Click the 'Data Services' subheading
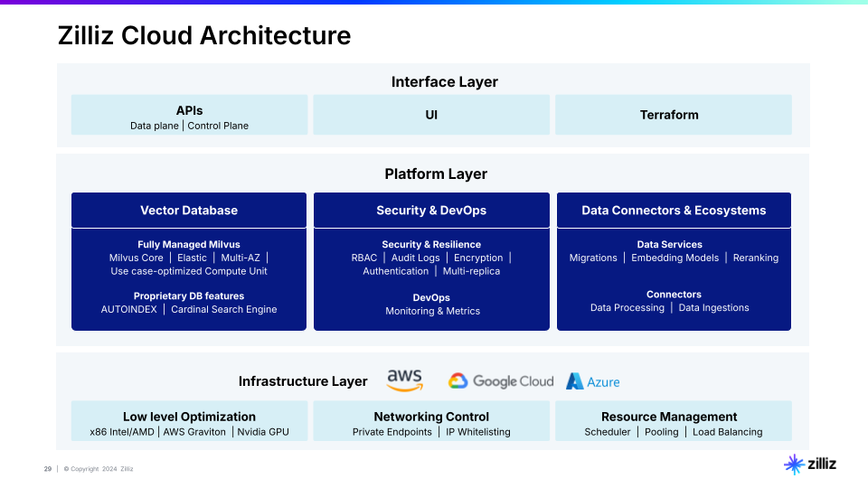This screenshot has height=488, width=868. point(669,245)
